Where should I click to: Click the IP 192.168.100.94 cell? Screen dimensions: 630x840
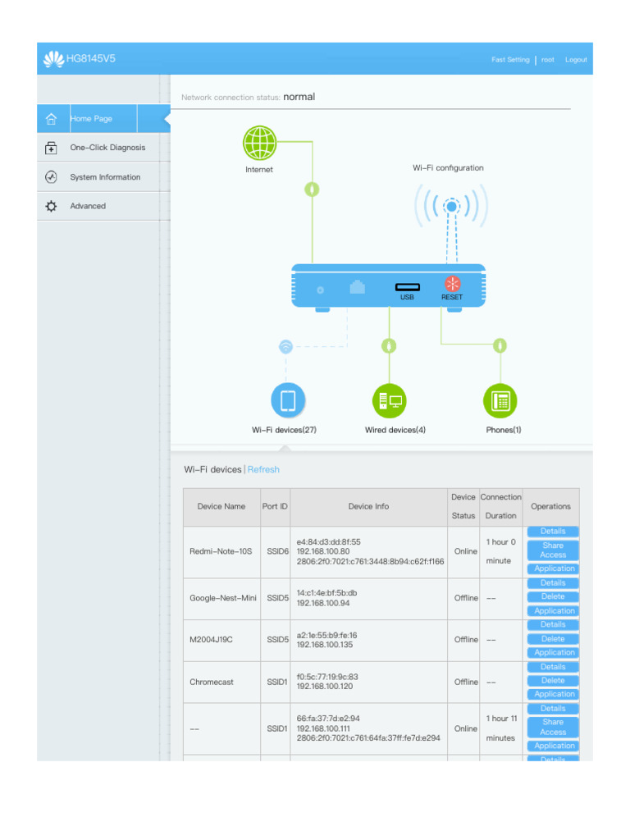(323, 603)
